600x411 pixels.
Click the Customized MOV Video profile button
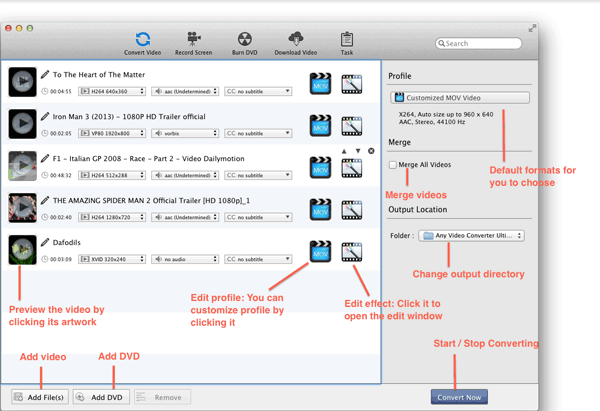coord(460,98)
